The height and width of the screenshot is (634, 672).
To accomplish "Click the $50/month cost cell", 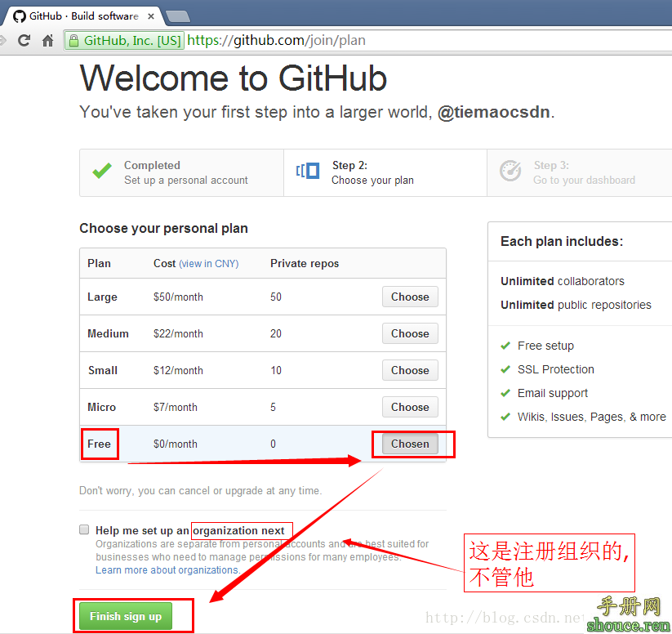I will coord(178,297).
